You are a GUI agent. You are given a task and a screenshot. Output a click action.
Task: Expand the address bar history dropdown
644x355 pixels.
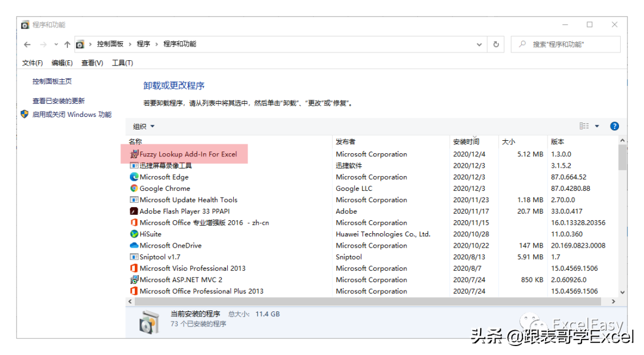479,44
